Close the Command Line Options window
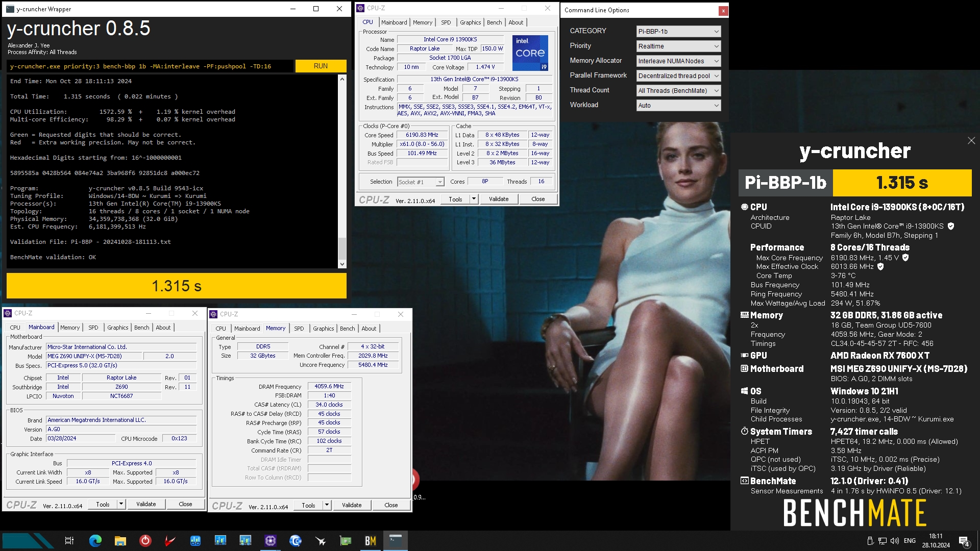Screen dimensions: 980x551 coord(723,10)
